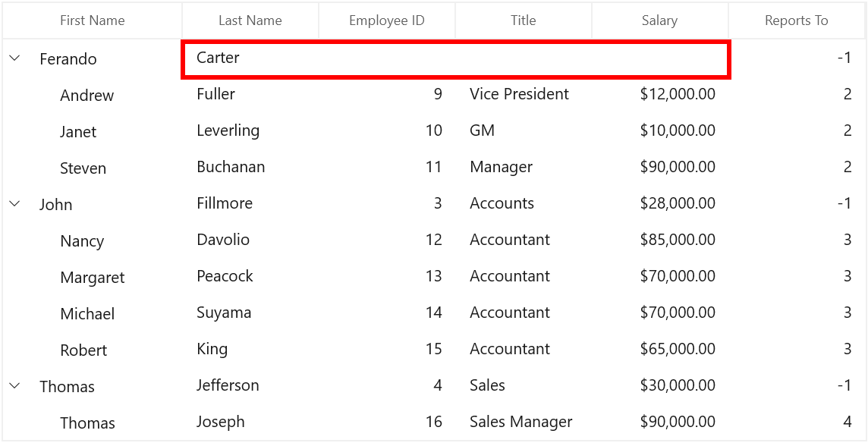The image size is (868, 443).
Task: Select the Sales title in Jefferson's row
Action: click(x=487, y=385)
